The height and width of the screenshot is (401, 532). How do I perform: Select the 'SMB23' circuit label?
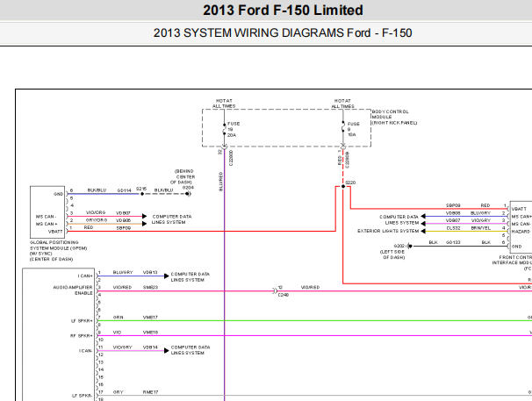(150, 287)
